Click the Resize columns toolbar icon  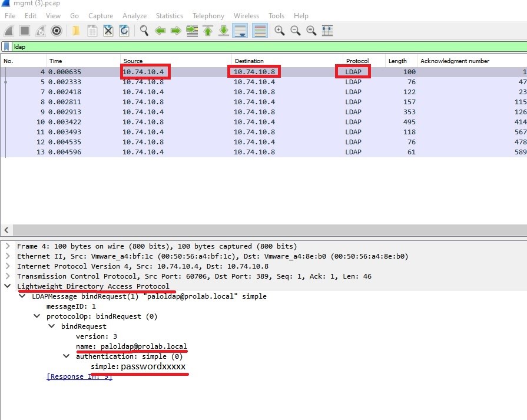(x=327, y=31)
